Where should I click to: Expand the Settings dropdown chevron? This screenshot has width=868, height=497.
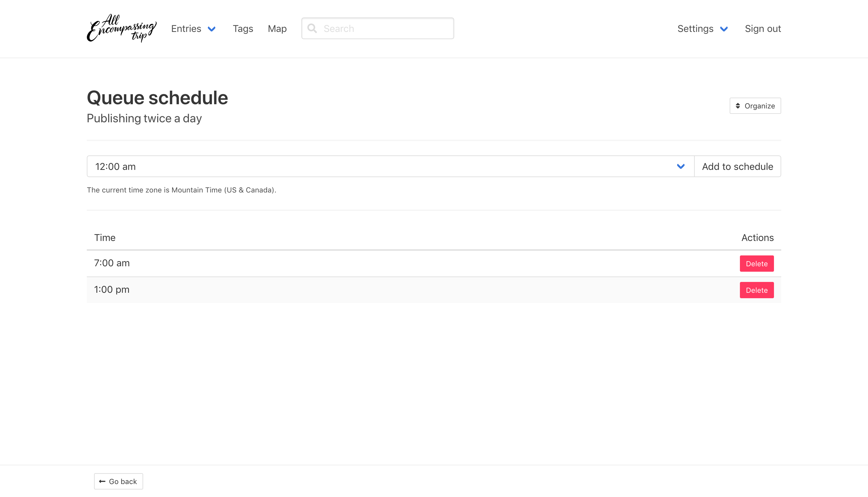pyautogui.click(x=724, y=29)
